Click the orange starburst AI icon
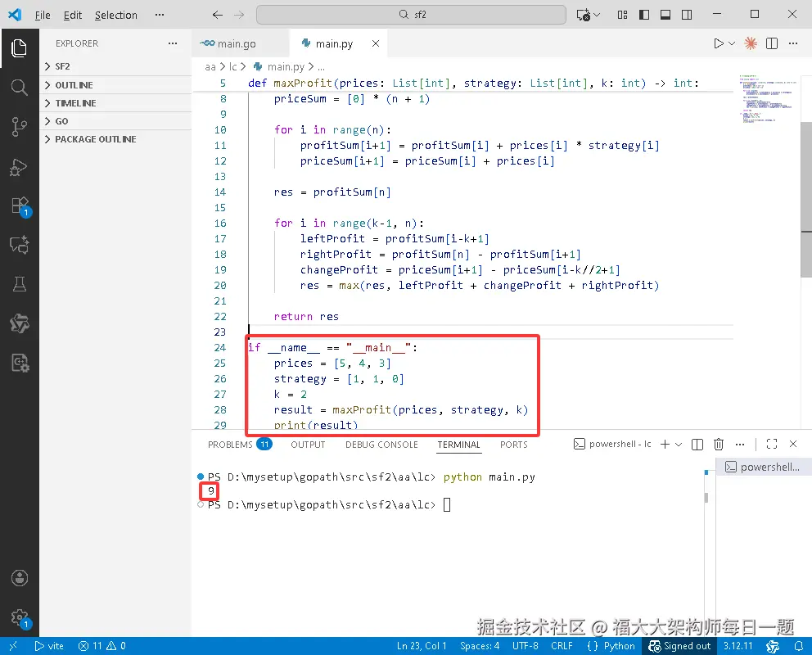Screen dimensions: 812x655 (751, 43)
